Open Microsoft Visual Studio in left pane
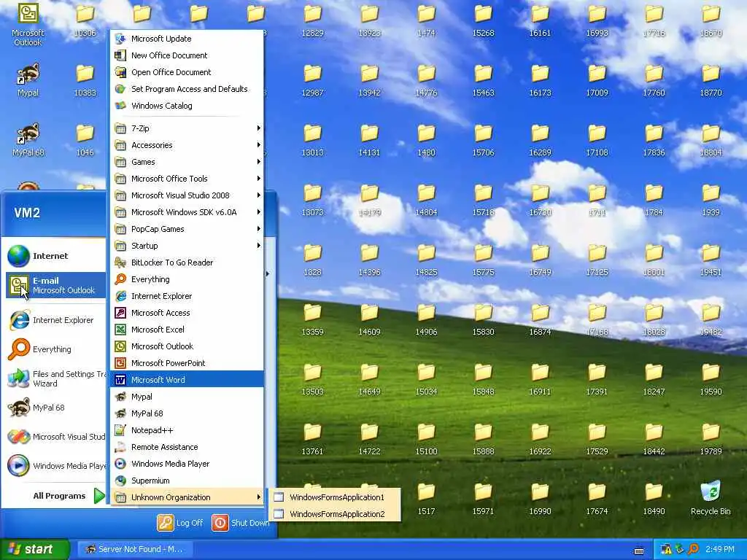 coord(55,437)
